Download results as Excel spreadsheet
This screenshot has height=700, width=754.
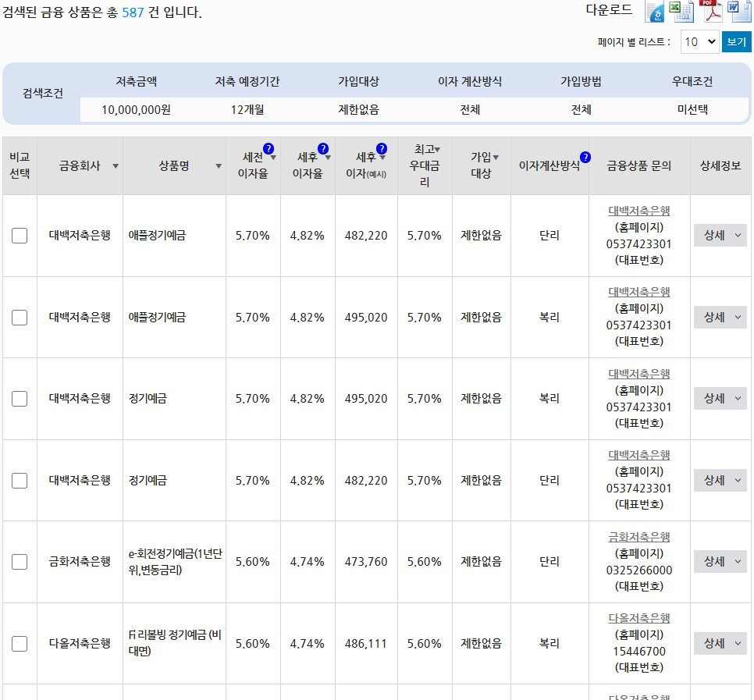(x=681, y=12)
